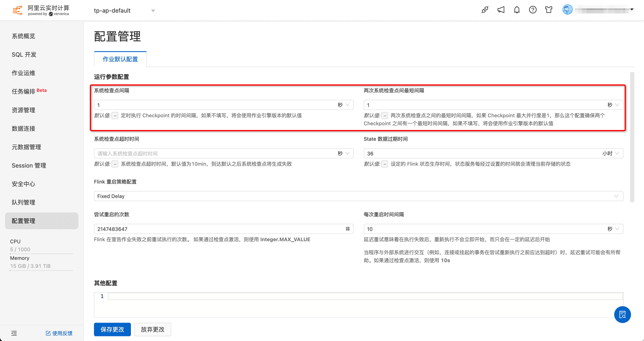
Task: Open the floating blue document search button
Action: point(622,315)
